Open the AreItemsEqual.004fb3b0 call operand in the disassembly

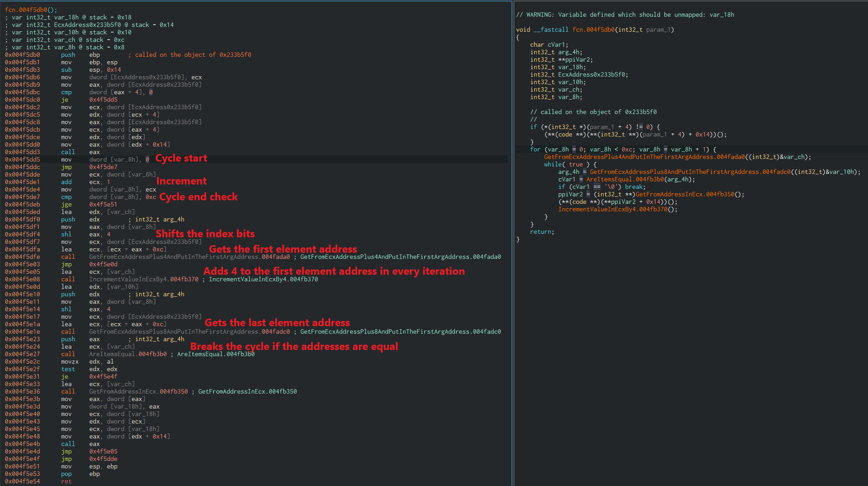[128, 354]
